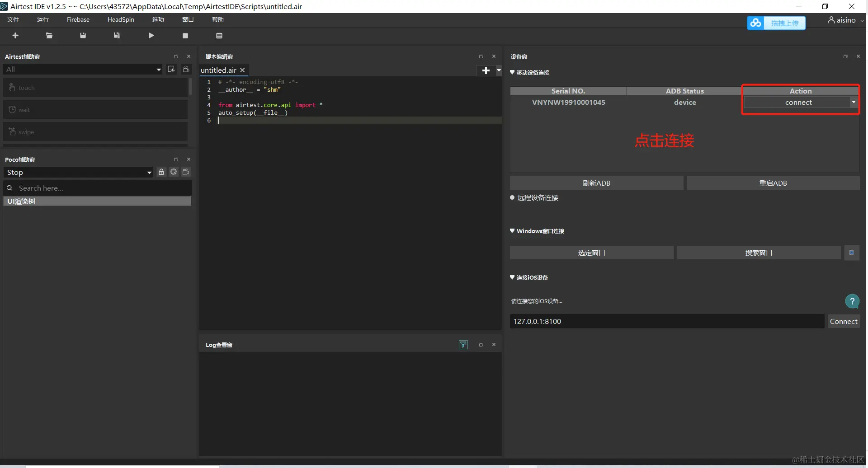Click the Airtest command list scrollbar
The width and height of the screenshot is (868, 468).
[190, 87]
